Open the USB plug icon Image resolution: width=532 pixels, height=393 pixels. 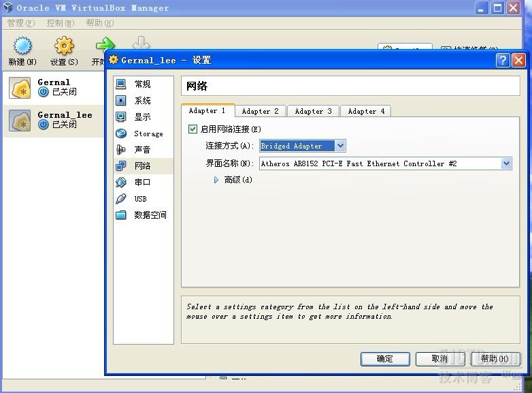coord(121,198)
